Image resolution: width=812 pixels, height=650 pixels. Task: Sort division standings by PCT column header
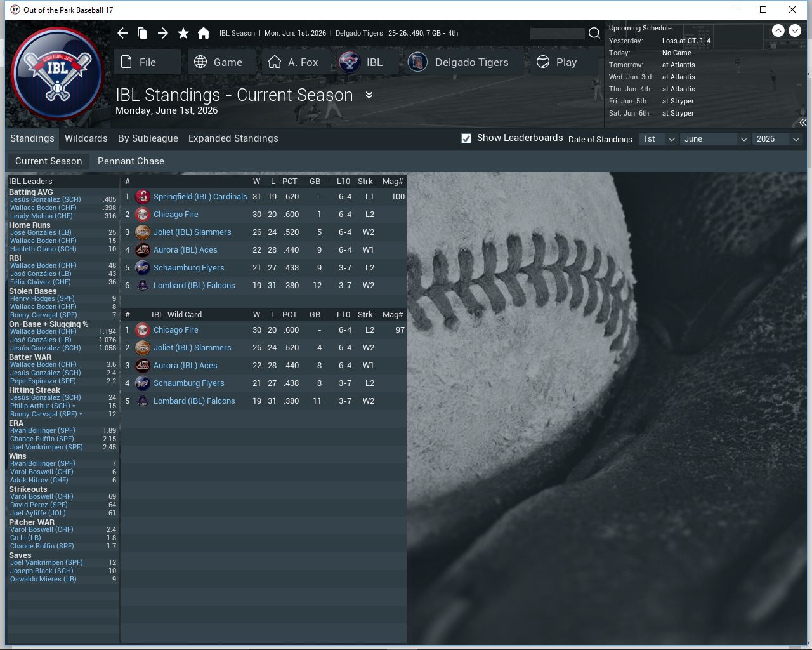coord(290,182)
